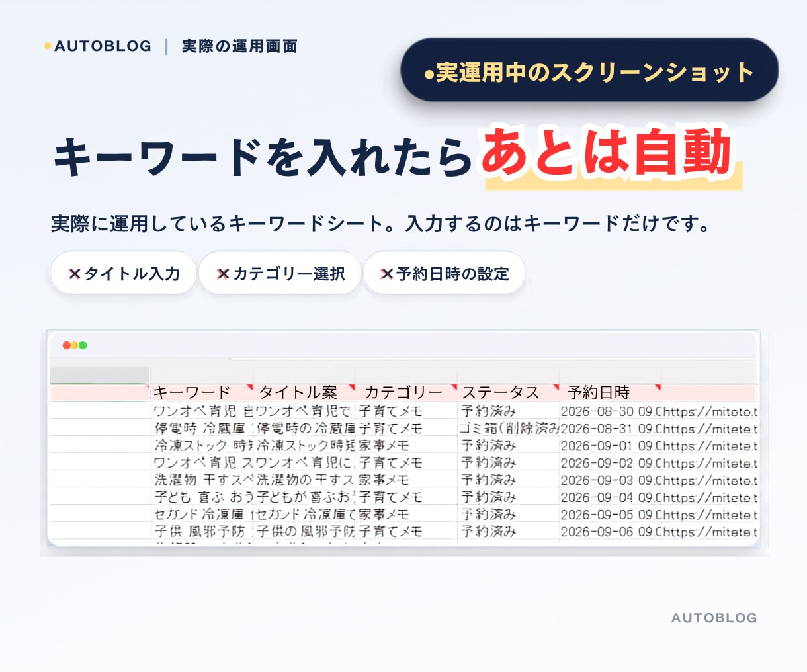The height and width of the screenshot is (672, 807).
Task: Click the 実運用中のスクリーンショット badge
Action: tap(589, 70)
